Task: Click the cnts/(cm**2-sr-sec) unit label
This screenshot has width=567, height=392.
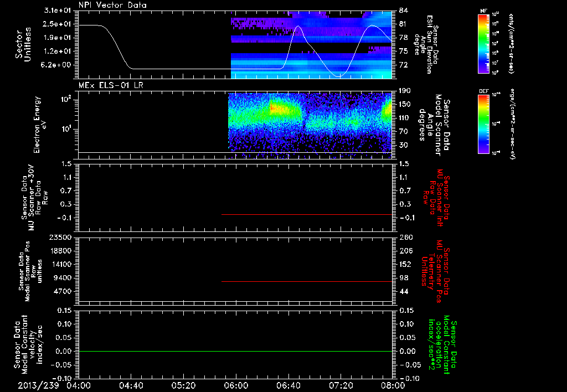Action: [x=511, y=44]
